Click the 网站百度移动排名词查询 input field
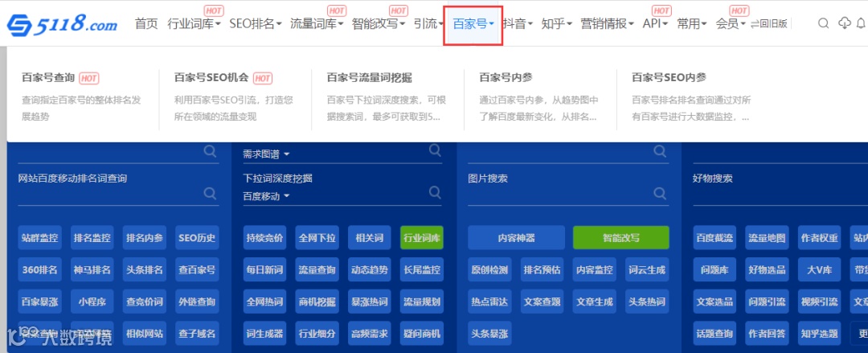Image resolution: width=868 pixels, height=353 pixels. [118, 194]
